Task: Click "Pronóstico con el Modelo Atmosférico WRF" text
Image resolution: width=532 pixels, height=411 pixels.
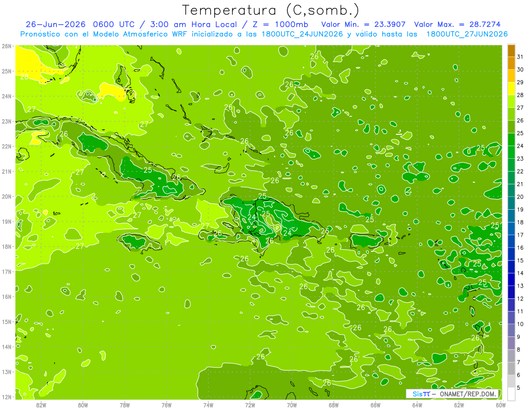Action: point(104,34)
